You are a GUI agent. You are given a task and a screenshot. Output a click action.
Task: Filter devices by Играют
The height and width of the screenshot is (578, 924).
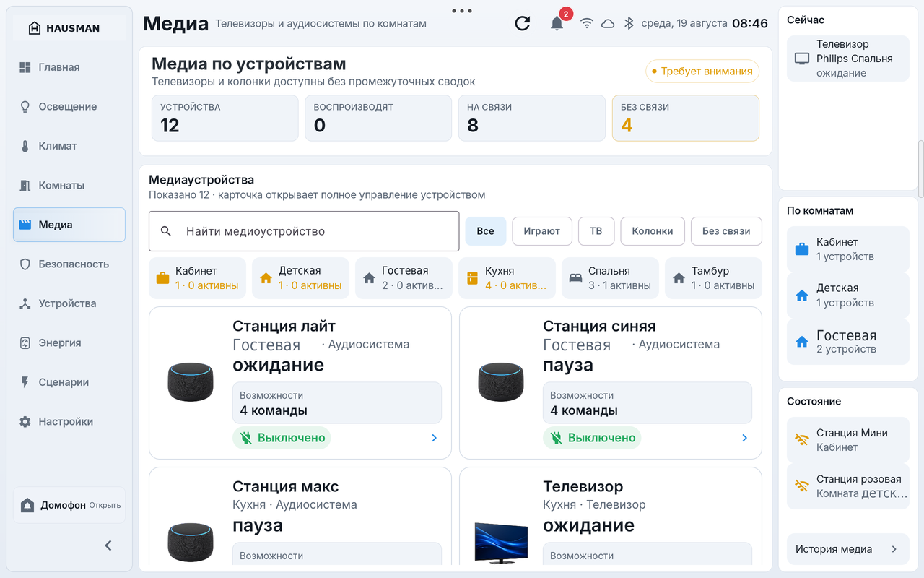tap(542, 231)
